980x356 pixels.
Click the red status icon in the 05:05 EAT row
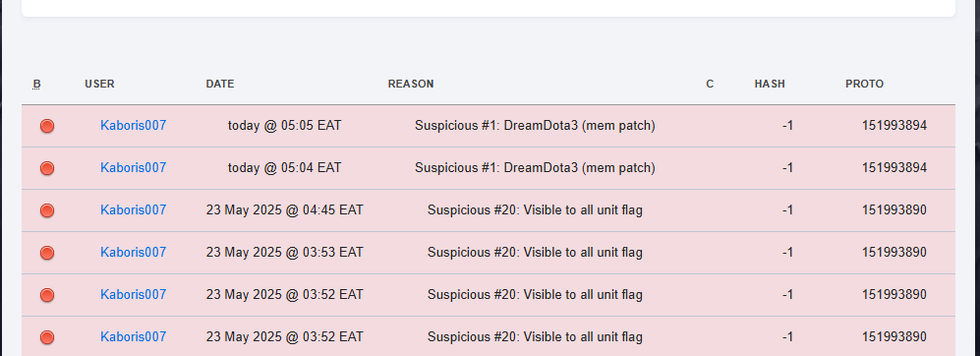[x=47, y=126]
